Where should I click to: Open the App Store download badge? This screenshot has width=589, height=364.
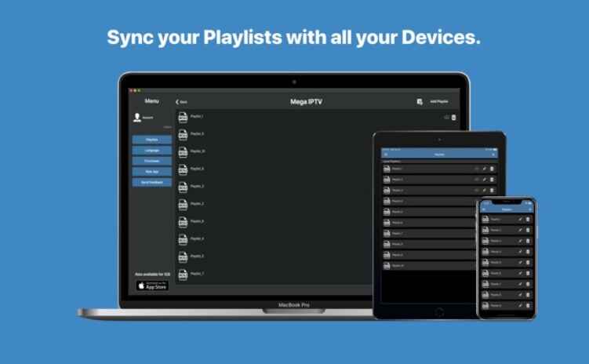click(x=152, y=286)
